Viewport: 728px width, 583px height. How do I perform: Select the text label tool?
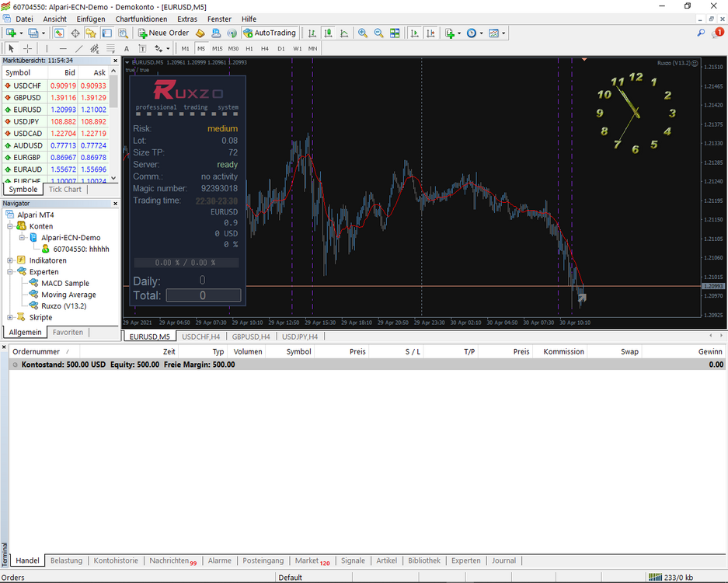point(127,48)
